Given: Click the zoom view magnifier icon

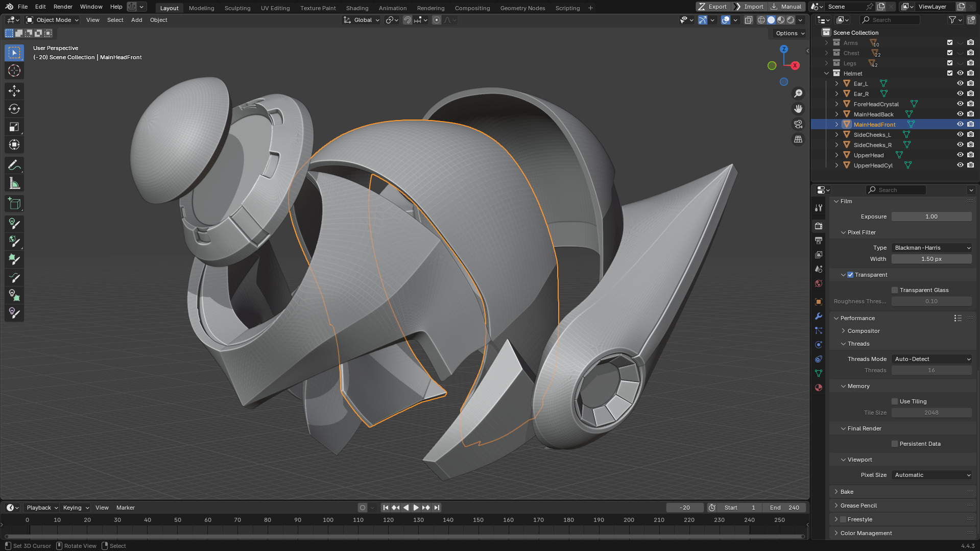Looking at the screenshot, I should (x=798, y=93).
